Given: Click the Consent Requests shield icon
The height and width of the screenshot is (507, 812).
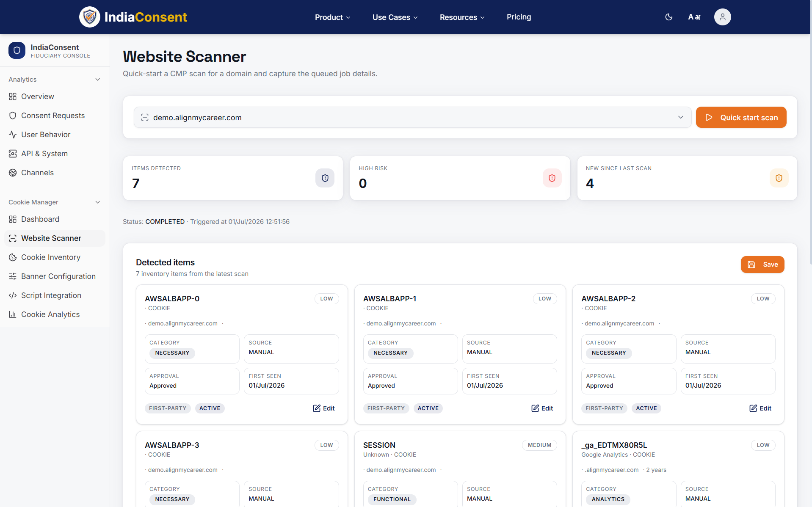Looking at the screenshot, I should [13, 116].
